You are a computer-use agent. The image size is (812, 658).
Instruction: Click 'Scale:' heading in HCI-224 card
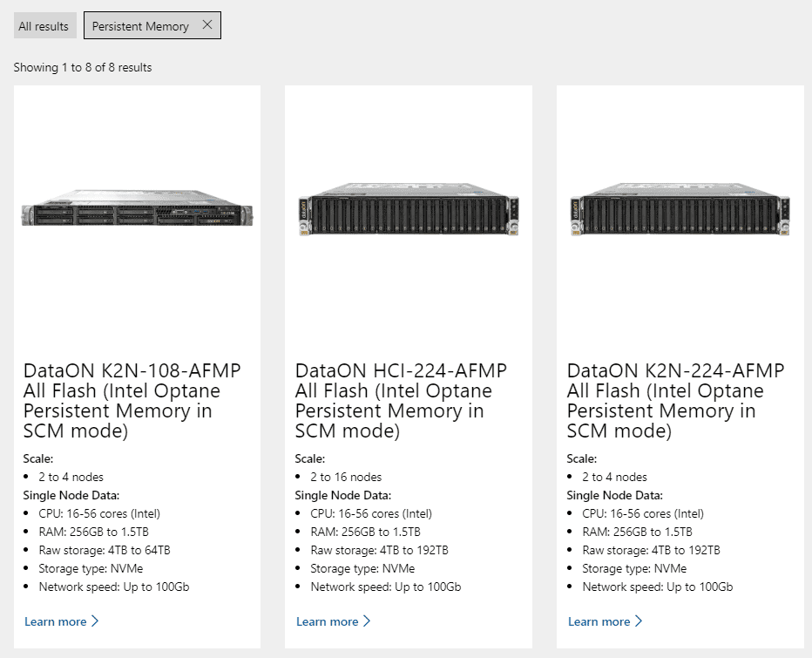(310, 458)
